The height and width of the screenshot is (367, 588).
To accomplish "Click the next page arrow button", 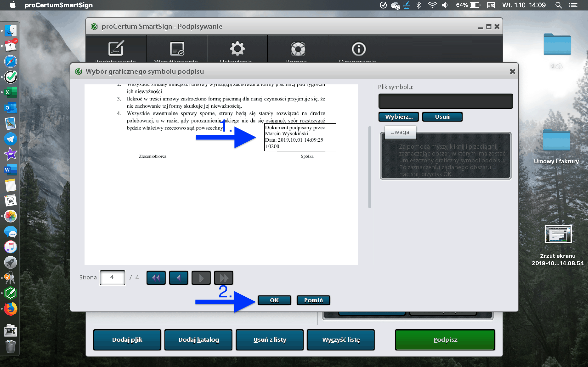I will [x=201, y=278].
